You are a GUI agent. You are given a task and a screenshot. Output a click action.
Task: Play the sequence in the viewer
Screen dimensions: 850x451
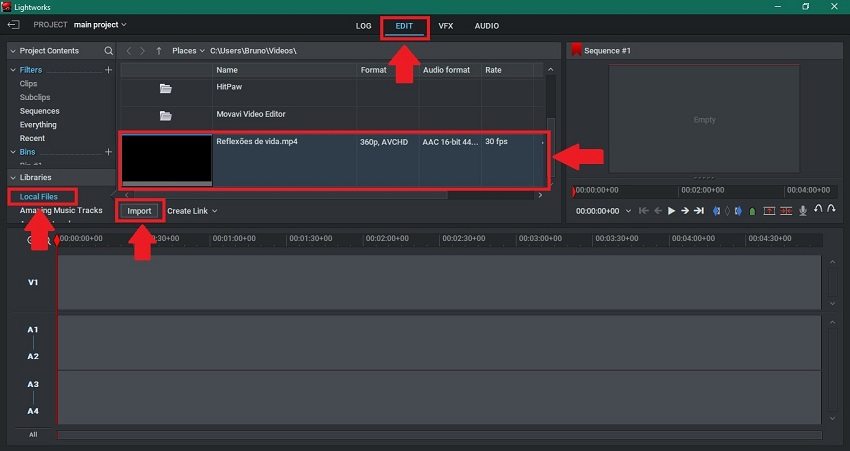click(x=672, y=211)
